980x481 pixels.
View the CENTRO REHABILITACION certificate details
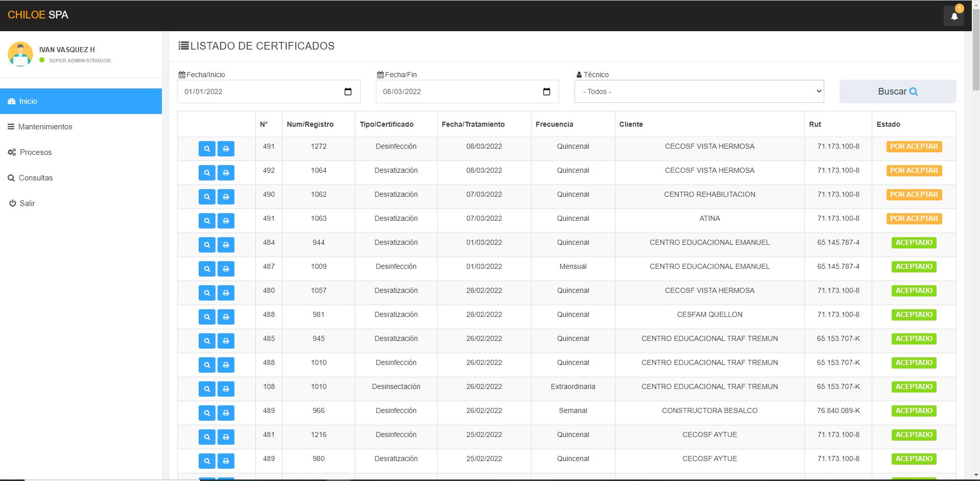[207, 197]
